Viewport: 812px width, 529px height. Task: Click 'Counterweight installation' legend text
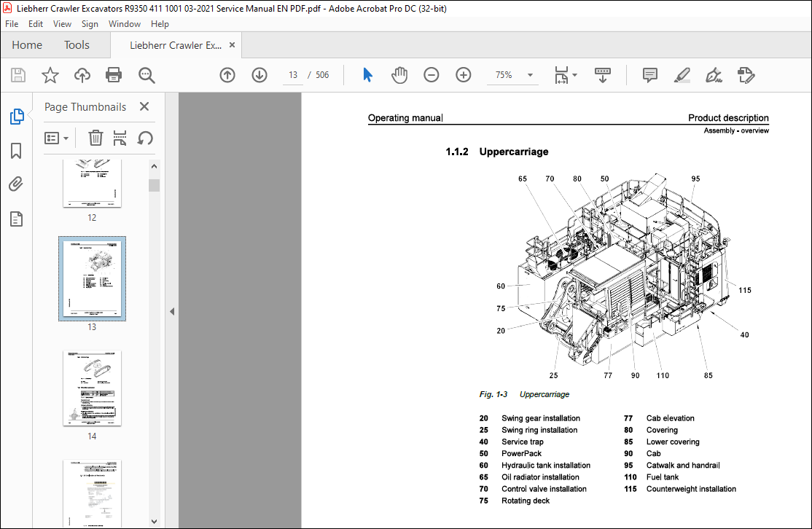(691, 489)
